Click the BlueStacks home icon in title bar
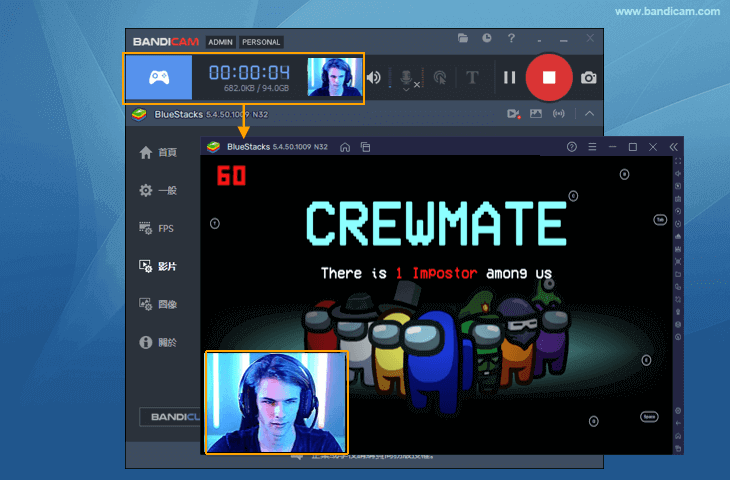The image size is (730, 480). pyautogui.click(x=345, y=147)
